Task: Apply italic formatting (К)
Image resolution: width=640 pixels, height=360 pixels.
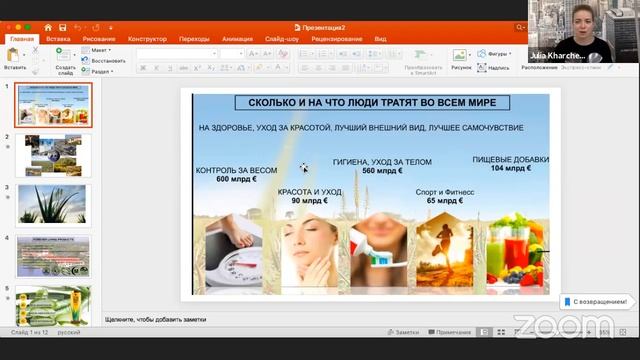Action: [x=156, y=68]
